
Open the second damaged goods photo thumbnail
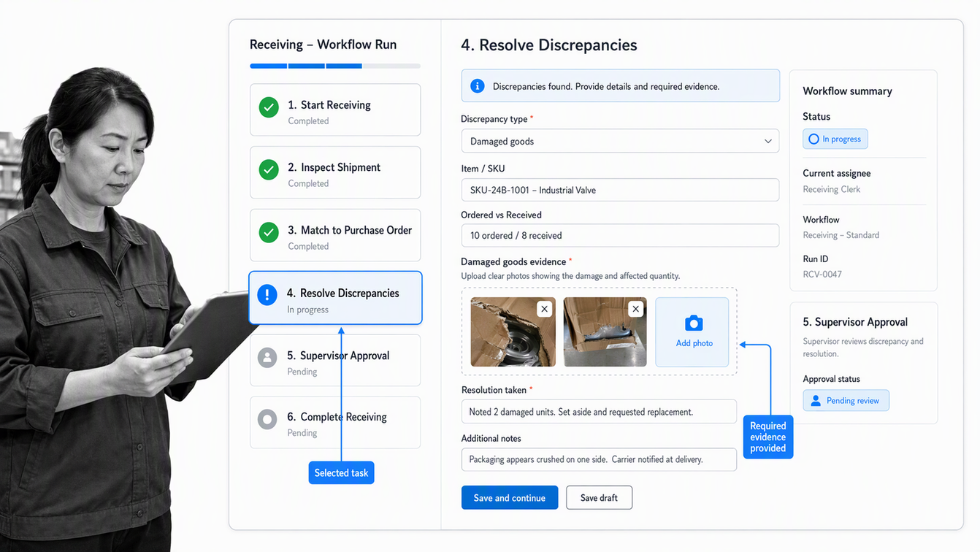click(605, 331)
